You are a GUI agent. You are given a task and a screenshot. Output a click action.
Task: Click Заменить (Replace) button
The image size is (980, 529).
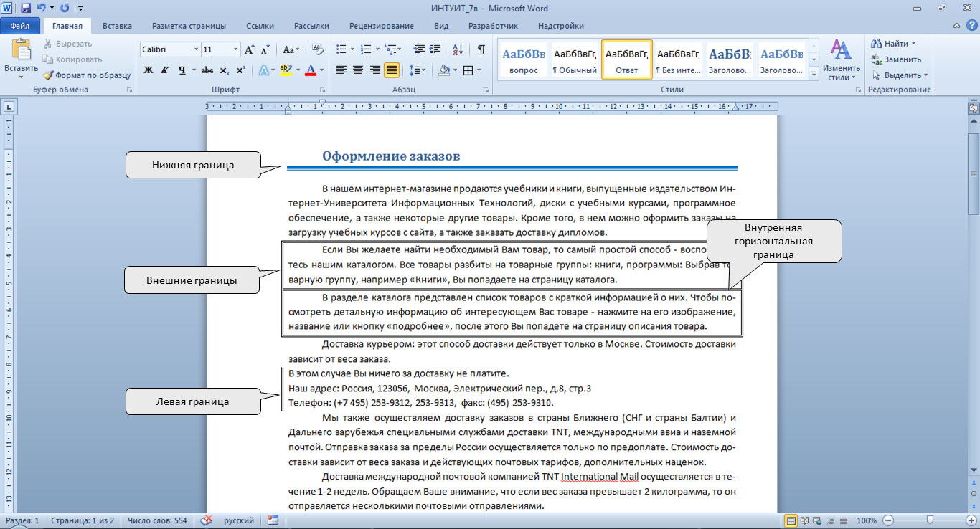(x=896, y=59)
